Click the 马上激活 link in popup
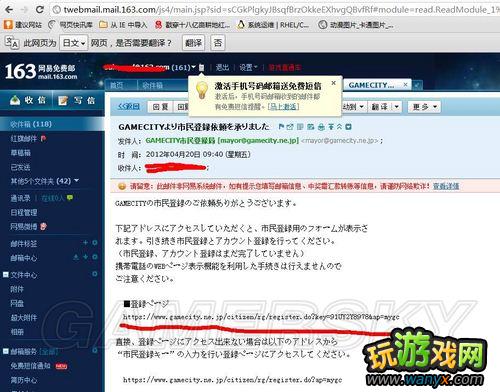Image resolution: width=500 pixels, height=392 pixels. pos(283,107)
